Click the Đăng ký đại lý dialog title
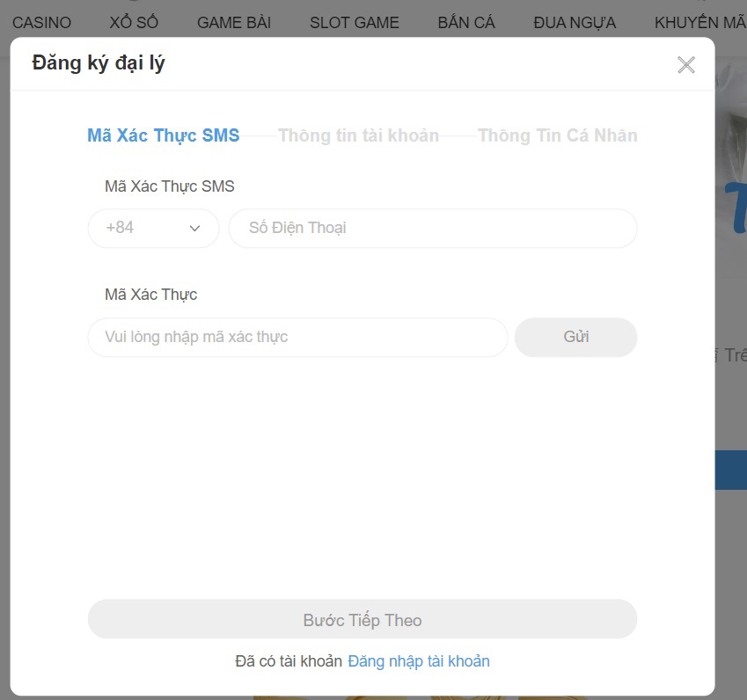Screen dimensions: 747x700 (x=99, y=63)
